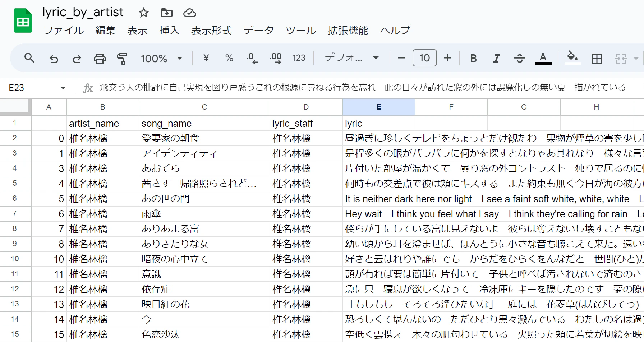Open the 表示形式 menu
This screenshot has height=342, width=644.
(x=211, y=31)
